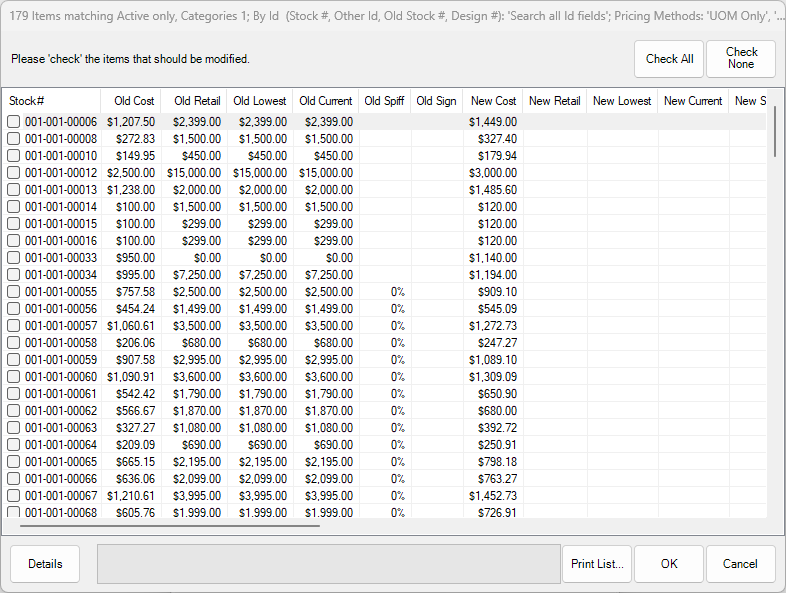Tick the checkbox for stock 001-001-00012
The image size is (786, 593).
(14, 173)
